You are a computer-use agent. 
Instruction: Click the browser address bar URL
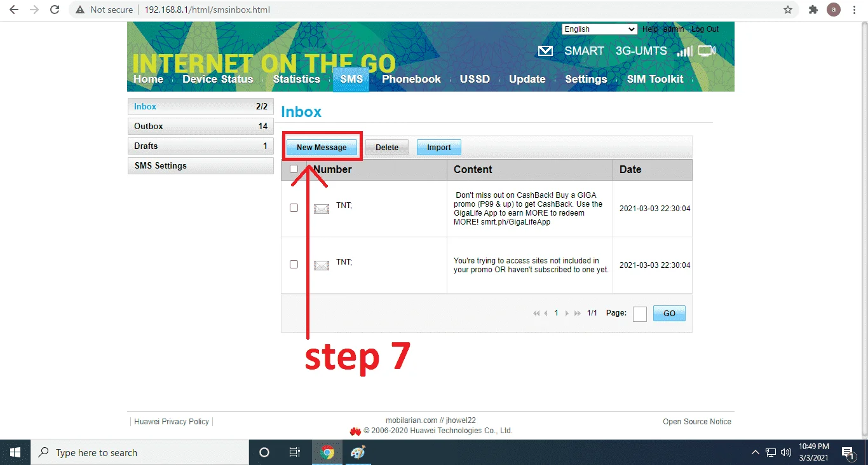tap(207, 10)
